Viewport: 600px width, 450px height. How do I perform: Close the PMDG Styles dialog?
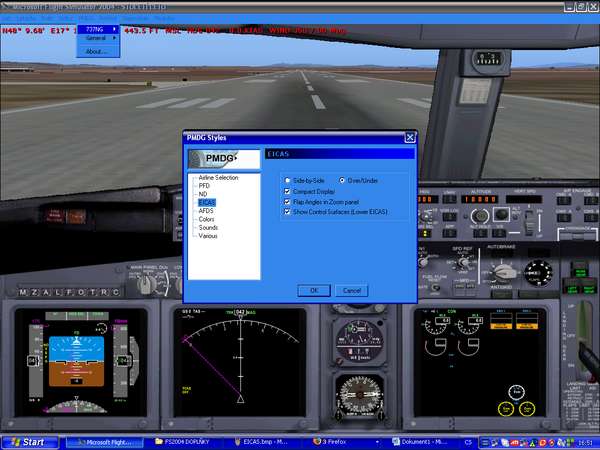409,137
